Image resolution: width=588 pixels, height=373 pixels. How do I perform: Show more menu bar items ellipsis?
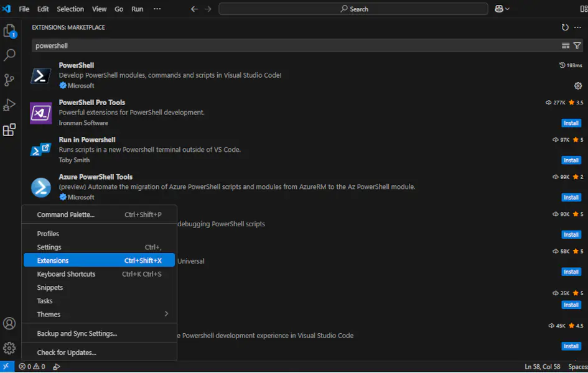[157, 9]
